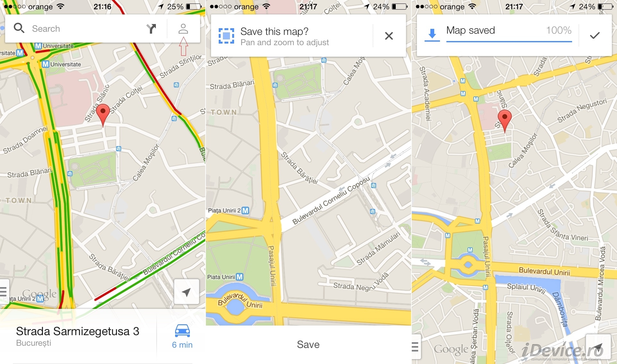Tap the Piata Unirii 2 metro icon
Screen dimensions: 617x364
point(245,211)
